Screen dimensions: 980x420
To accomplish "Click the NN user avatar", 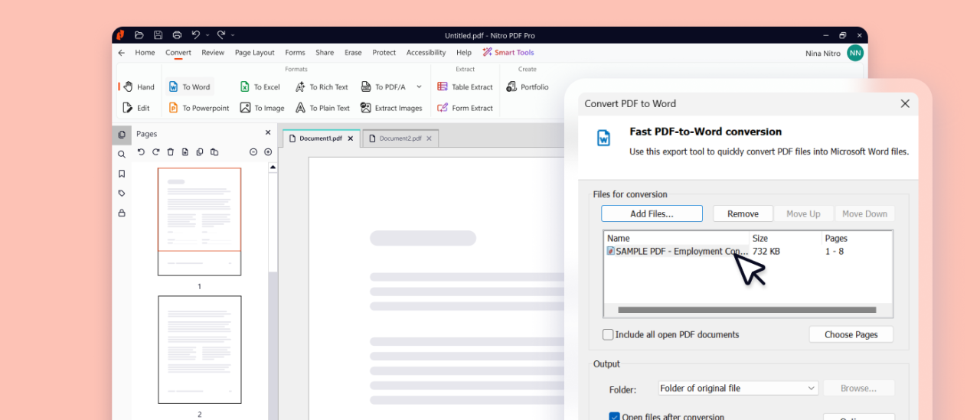I will (855, 53).
